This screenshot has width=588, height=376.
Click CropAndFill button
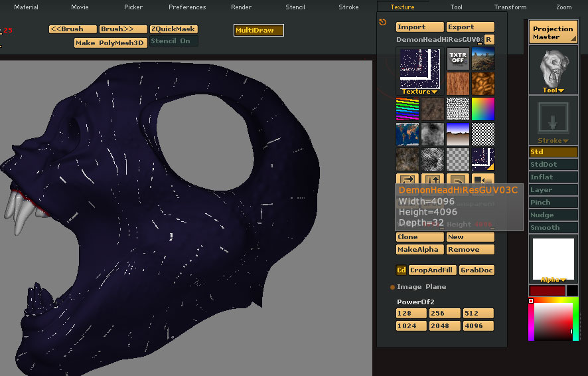[433, 270]
